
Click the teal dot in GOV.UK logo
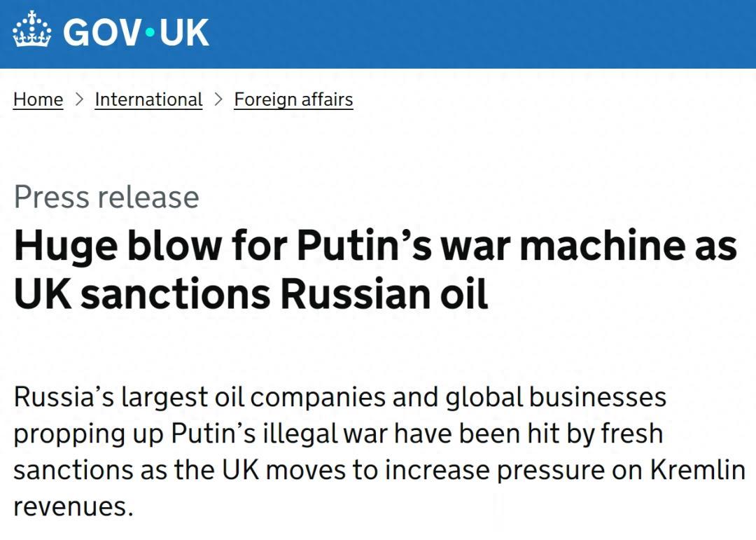[x=150, y=33]
